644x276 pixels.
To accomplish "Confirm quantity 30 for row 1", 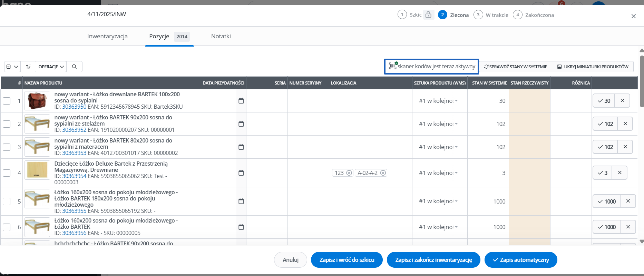I will [x=604, y=101].
